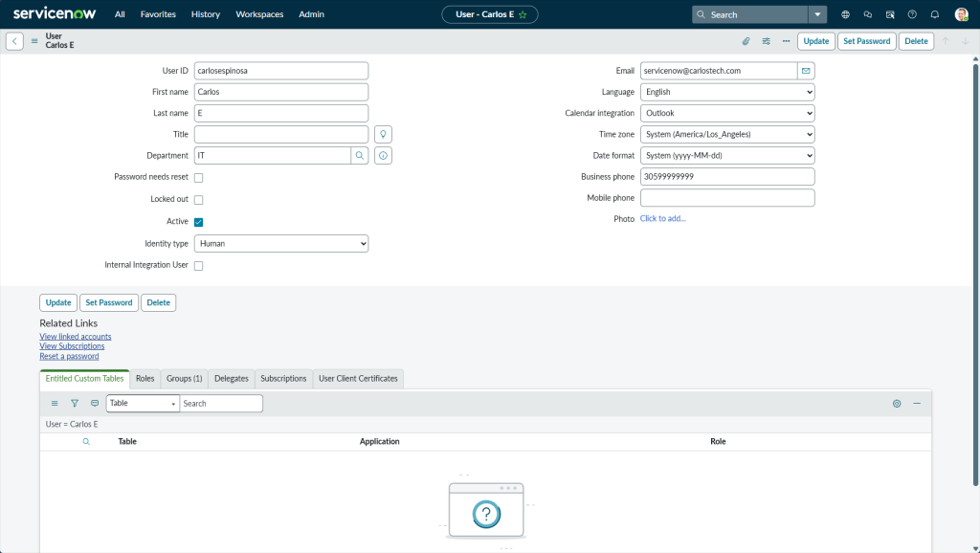This screenshot has width=980, height=553.
Task: Click the back arrow button
Action: click(x=14, y=41)
